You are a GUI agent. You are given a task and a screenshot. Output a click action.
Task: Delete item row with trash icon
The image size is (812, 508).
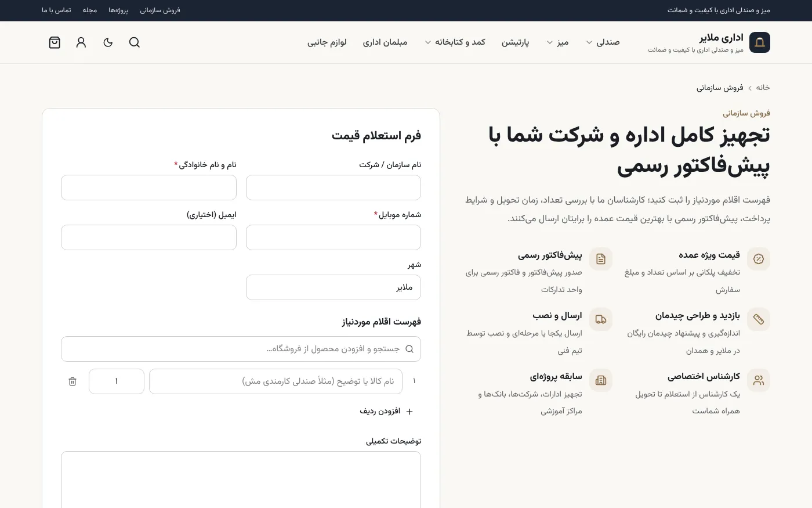coord(72,381)
